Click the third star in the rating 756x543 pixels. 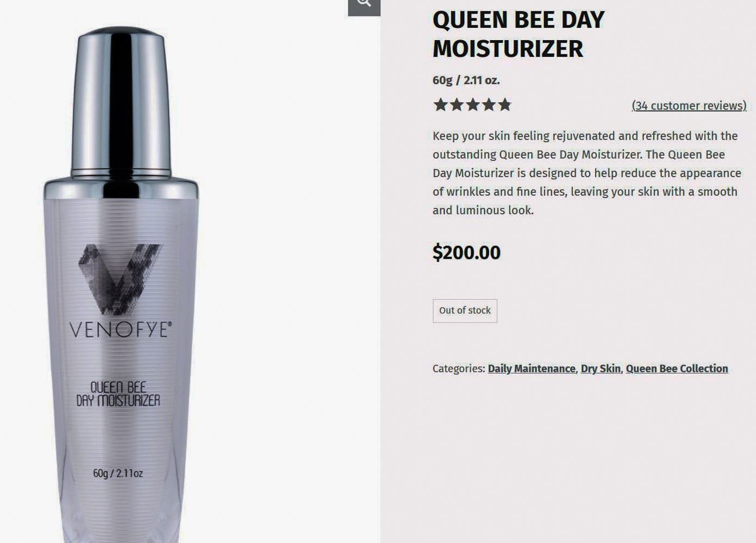pyautogui.click(x=473, y=105)
